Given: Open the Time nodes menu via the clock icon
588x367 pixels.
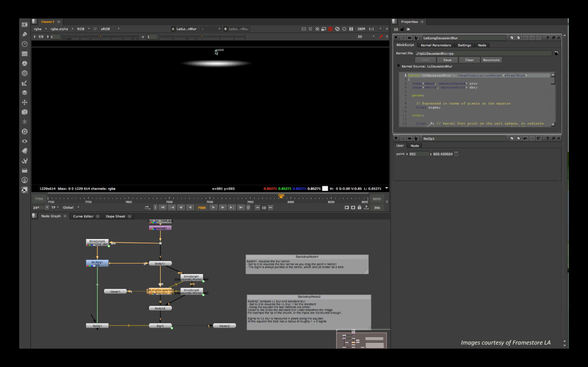Looking at the screenshot, I should 24,44.
